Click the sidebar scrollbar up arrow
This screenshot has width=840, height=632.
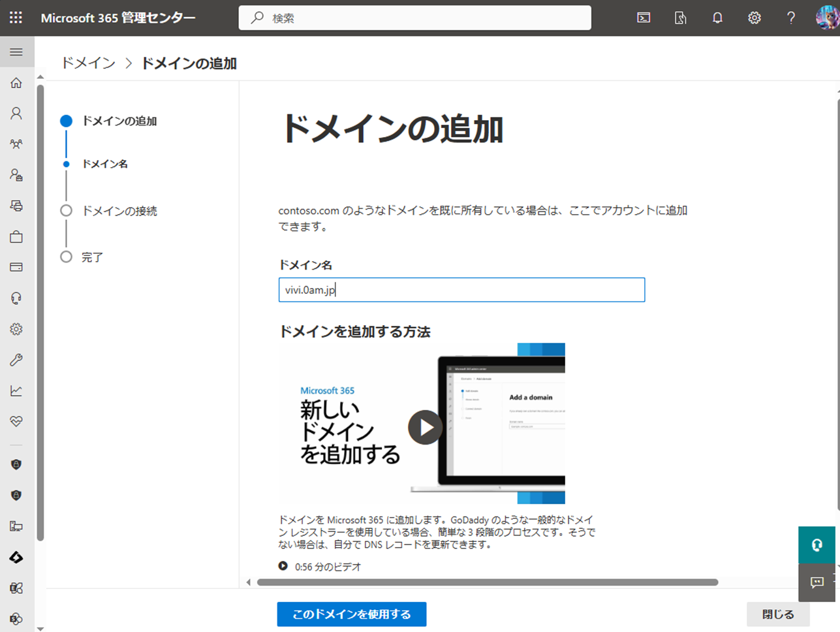pos(40,77)
